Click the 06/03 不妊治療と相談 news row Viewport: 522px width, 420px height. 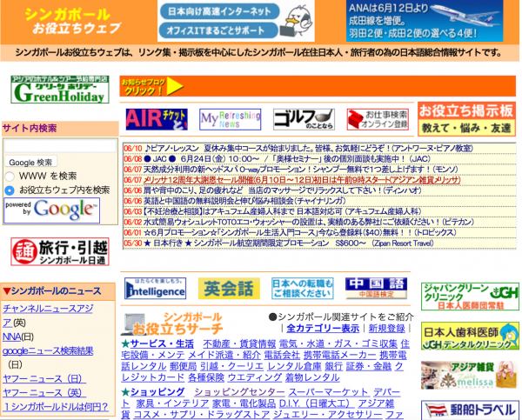[319, 211]
